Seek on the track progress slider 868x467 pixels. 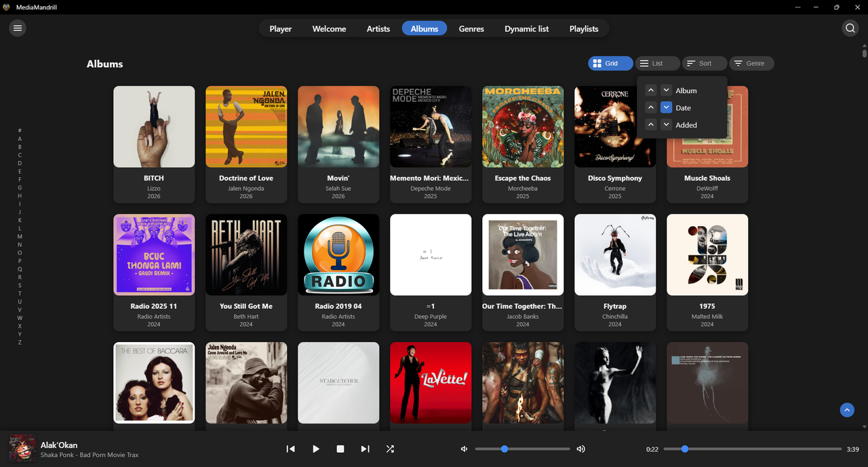tap(753, 449)
